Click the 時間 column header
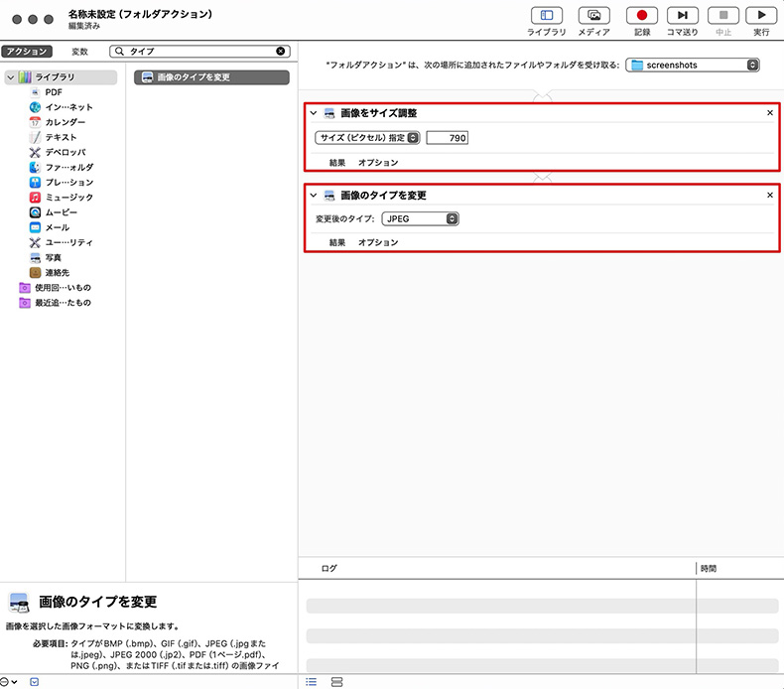 [709, 569]
